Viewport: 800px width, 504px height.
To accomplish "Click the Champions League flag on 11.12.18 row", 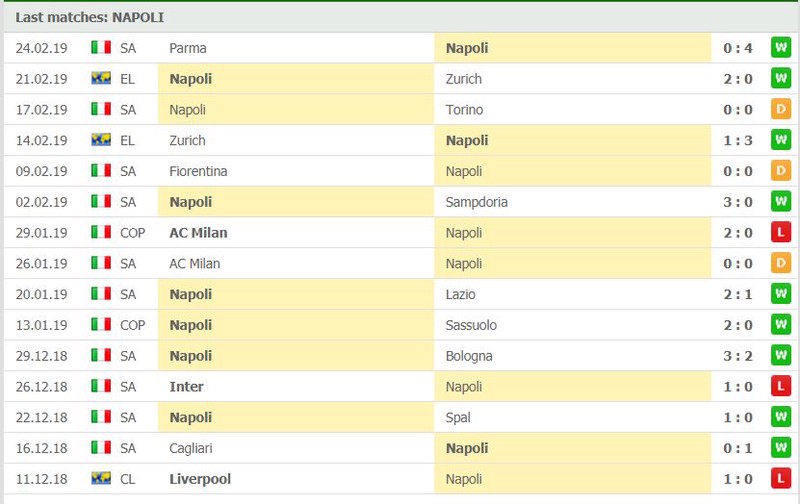I will pyautogui.click(x=101, y=479).
